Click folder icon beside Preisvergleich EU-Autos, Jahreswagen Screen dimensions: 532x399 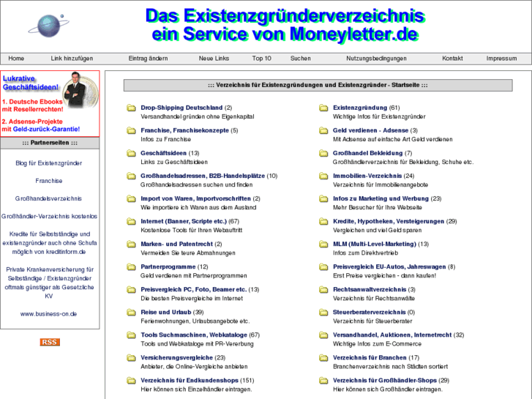[x=323, y=267]
